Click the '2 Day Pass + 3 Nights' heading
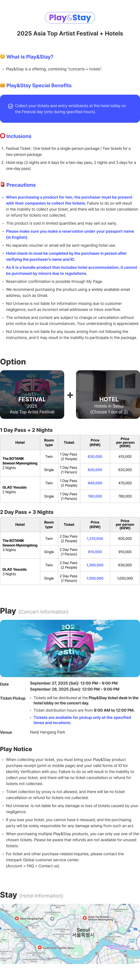The height and width of the screenshot is (980, 140). point(27,512)
